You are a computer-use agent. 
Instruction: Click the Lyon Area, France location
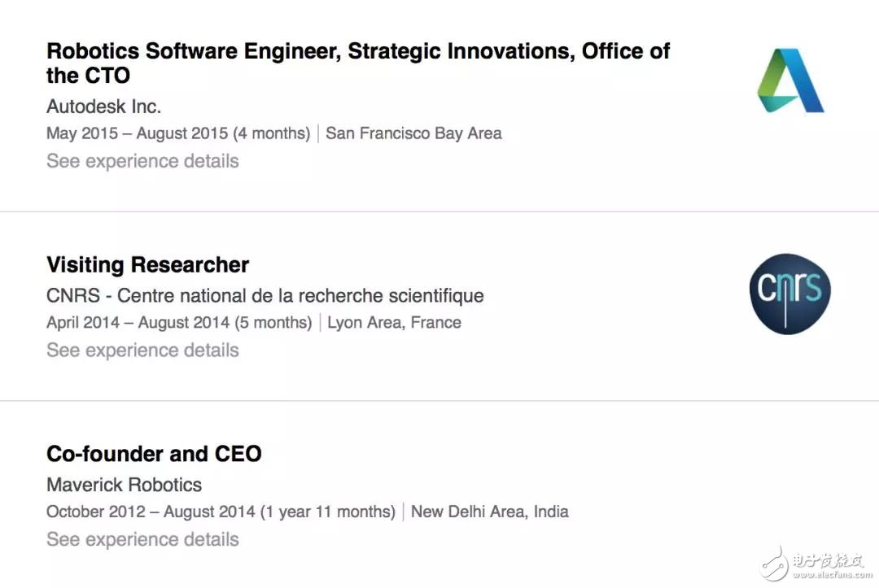(394, 323)
